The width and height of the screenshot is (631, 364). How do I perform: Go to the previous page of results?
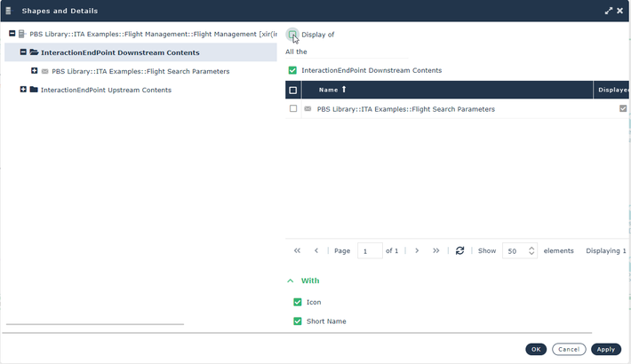tap(316, 251)
